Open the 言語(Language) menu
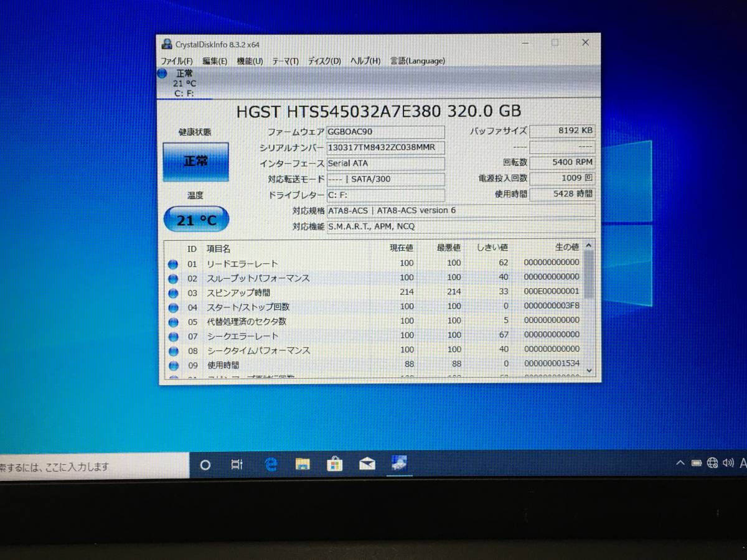The image size is (747, 560). click(417, 61)
